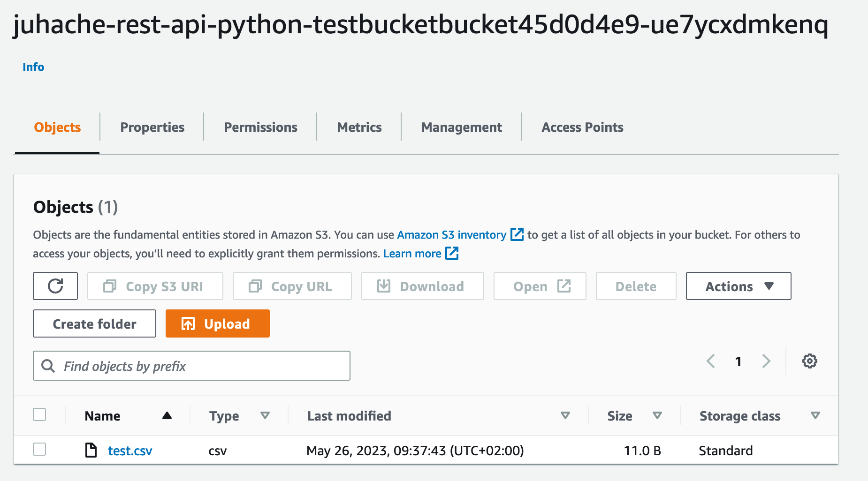Click the Name column header

pos(102,416)
